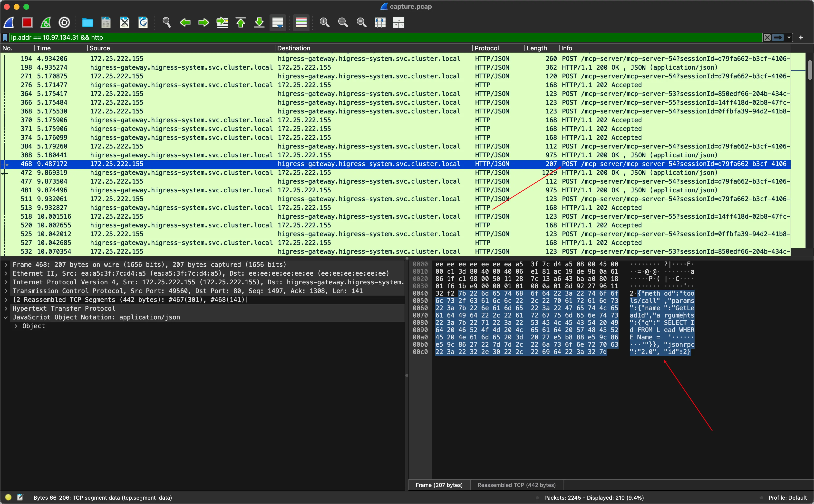
Task: Switch to Frame (207 bytes) tab
Action: click(x=439, y=485)
